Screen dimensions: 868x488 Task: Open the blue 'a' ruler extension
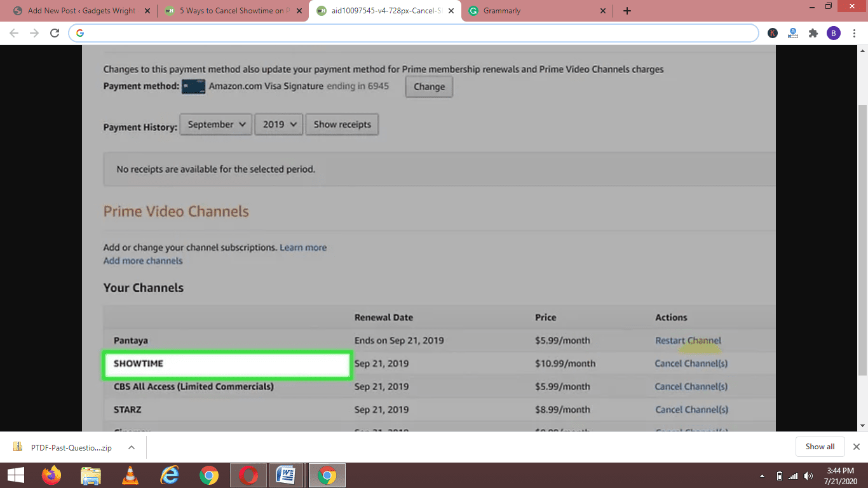pyautogui.click(x=793, y=33)
